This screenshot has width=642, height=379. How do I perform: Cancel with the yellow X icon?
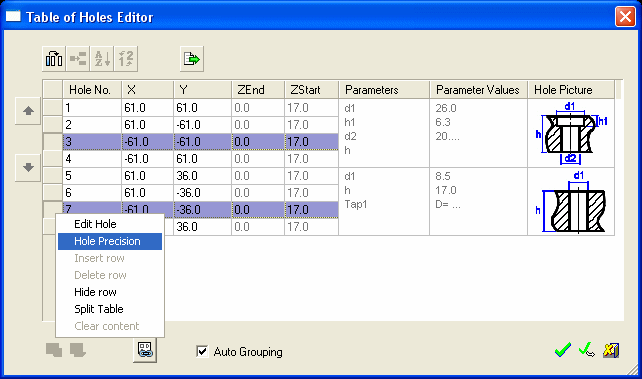pos(611,350)
